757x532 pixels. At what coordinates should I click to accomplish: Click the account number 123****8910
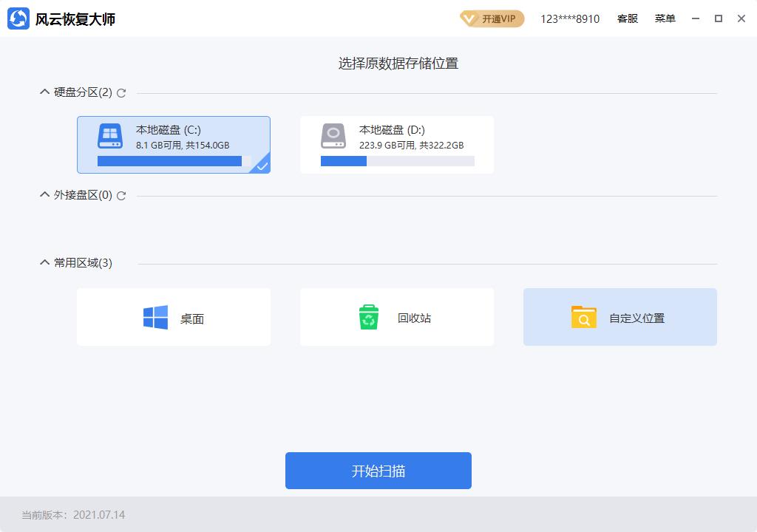tap(568, 18)
